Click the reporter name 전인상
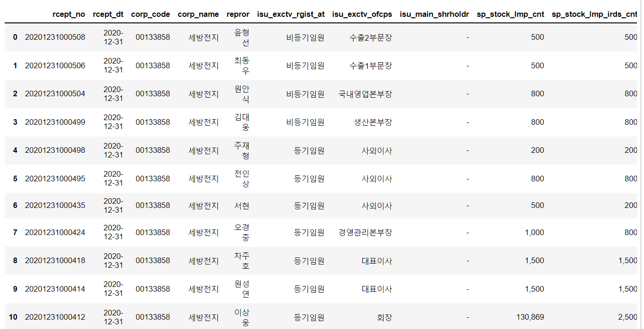The image size is (644, 329). pyautogui.click(x=242, y=179)
